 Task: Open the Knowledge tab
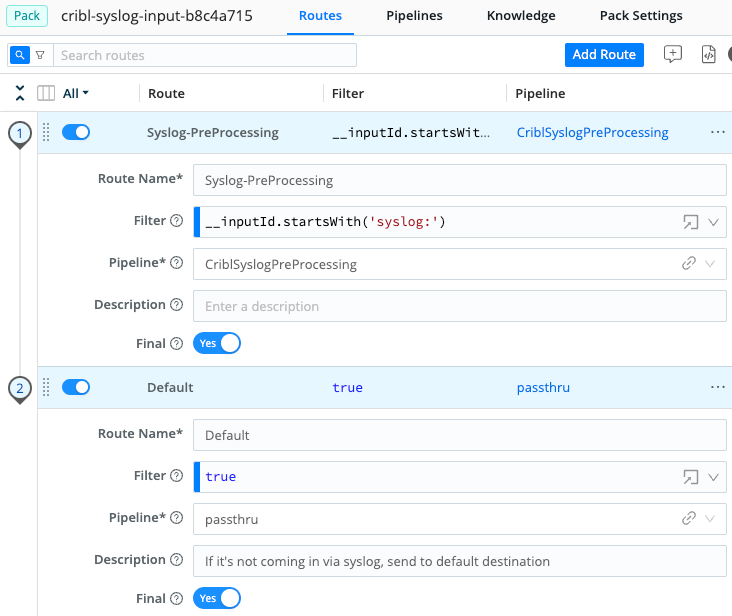click(521, 16)
